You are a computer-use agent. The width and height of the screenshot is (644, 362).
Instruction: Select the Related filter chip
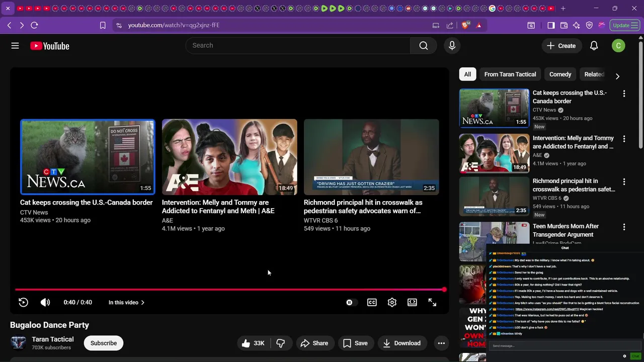[594, 74]
